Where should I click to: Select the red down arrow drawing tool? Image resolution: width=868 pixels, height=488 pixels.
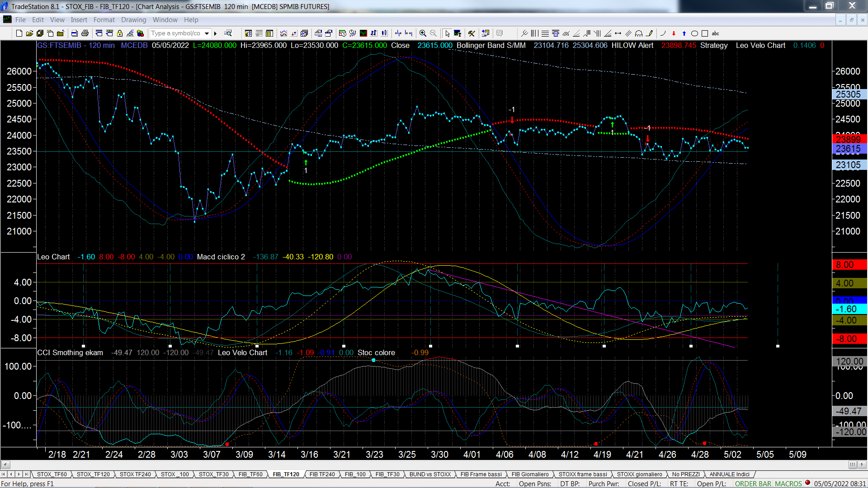tap(674, 33)
